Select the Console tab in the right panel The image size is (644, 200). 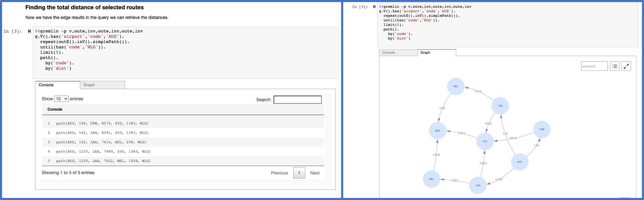[x=398, y=53]
